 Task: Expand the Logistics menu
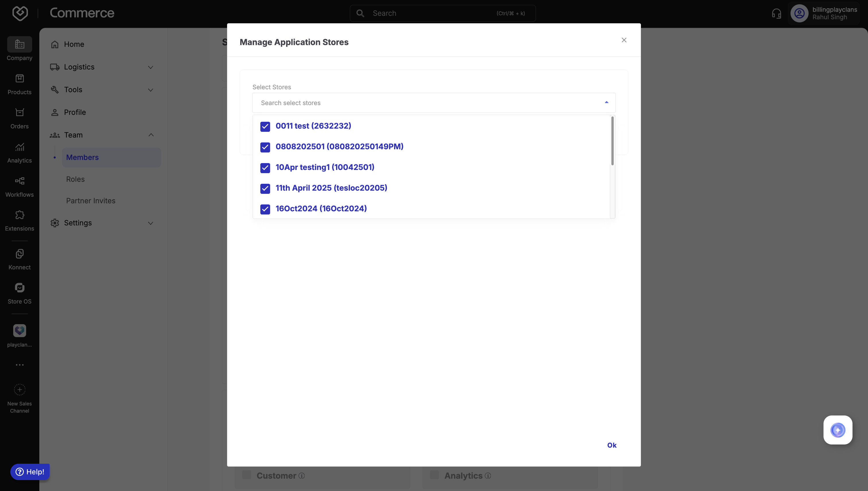click(x=150, y=67)
